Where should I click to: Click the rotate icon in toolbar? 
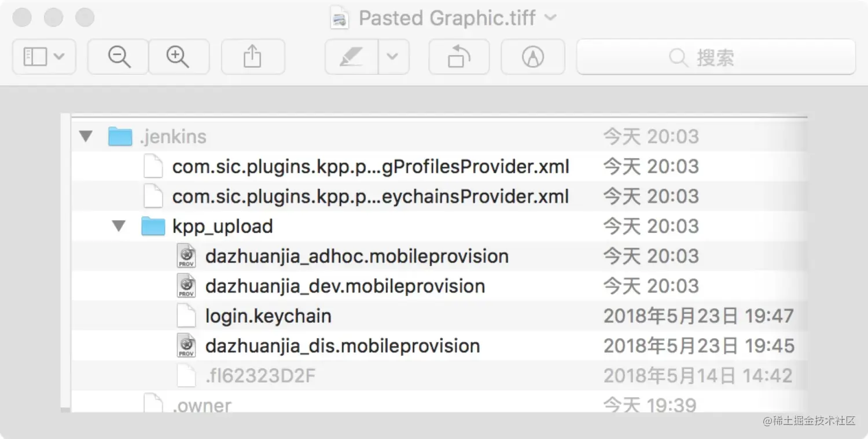459,57
